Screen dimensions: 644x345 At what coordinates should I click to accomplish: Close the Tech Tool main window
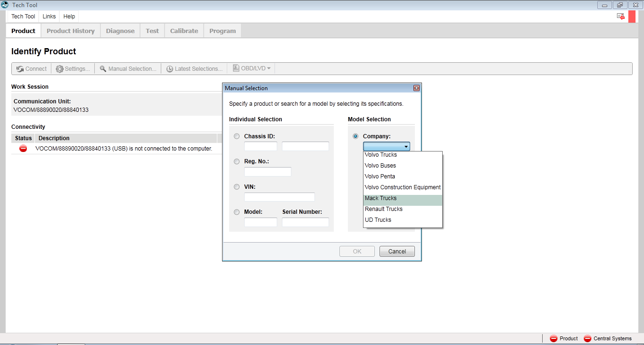pos(636,5)
